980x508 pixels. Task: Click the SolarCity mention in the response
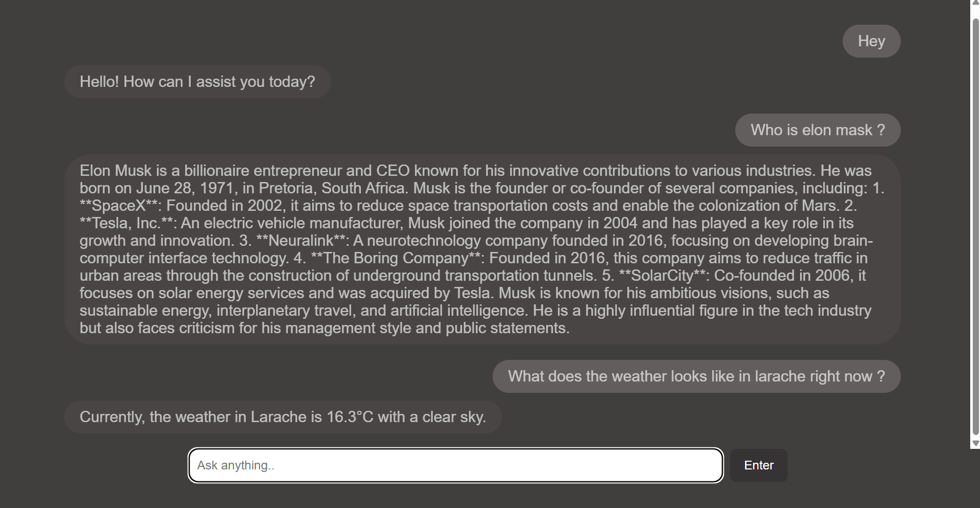(663, 275)
